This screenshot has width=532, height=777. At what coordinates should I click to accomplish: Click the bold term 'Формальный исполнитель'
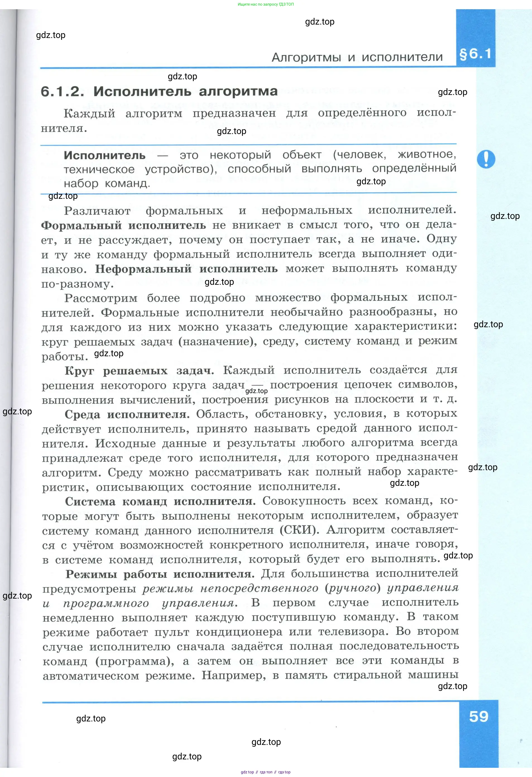[123, 226]
